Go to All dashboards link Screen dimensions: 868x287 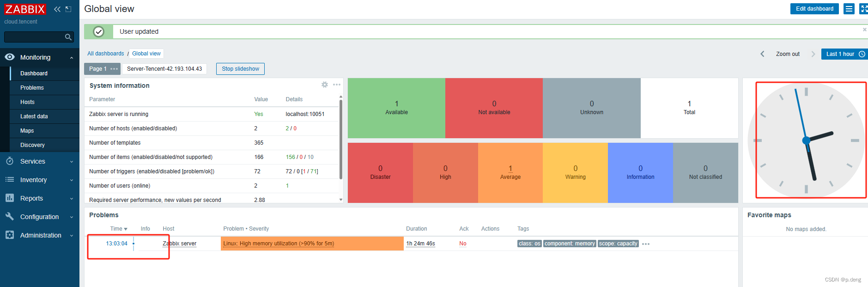pos(106,54)
